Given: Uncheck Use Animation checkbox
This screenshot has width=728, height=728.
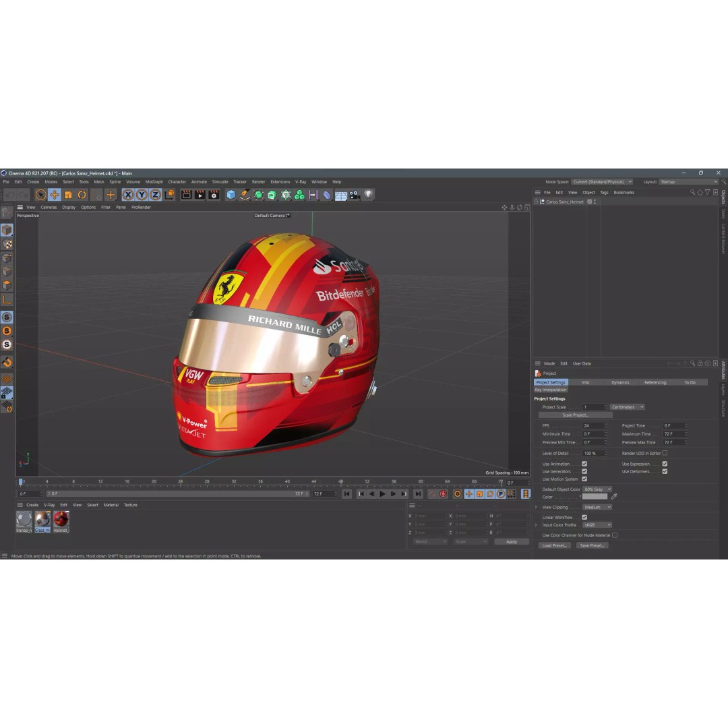Looking at the screenshot, I should (x=584, y=464).
